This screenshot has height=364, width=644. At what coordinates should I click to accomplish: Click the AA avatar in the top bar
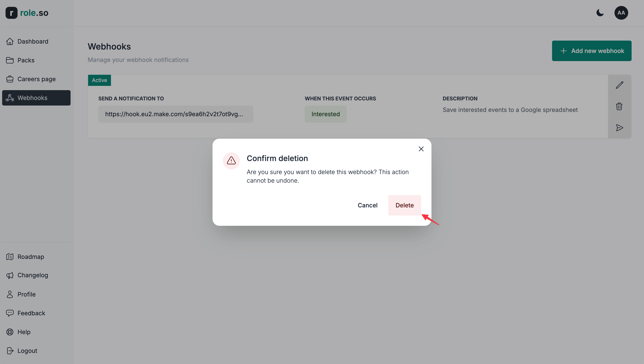click(622, 13)
